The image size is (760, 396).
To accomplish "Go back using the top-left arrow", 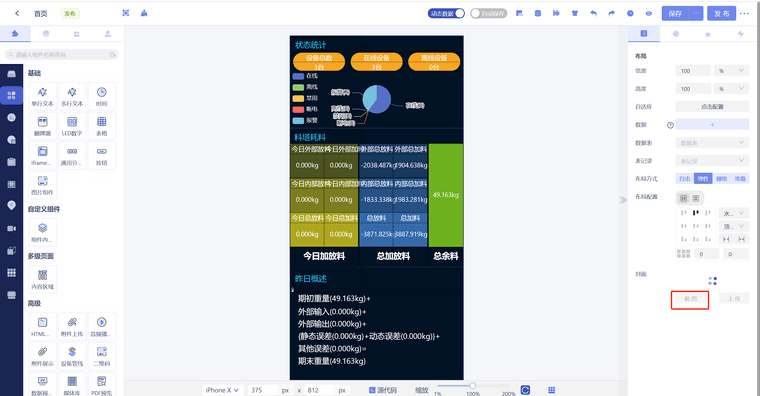I will 17,14.
